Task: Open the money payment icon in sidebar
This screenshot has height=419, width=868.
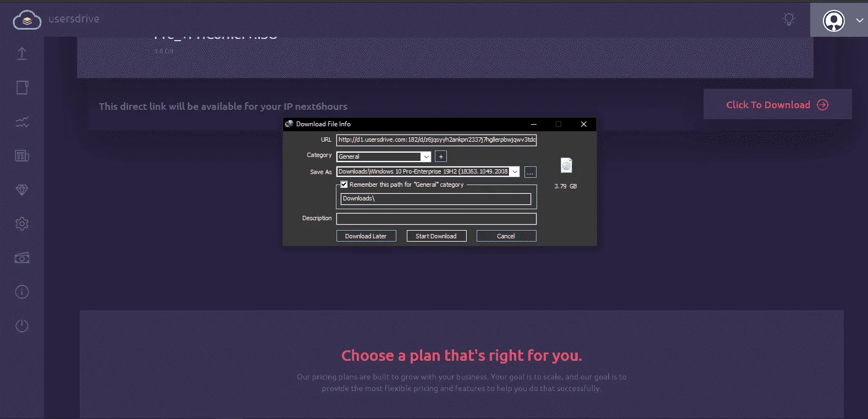Action: [x=22, y=258]
